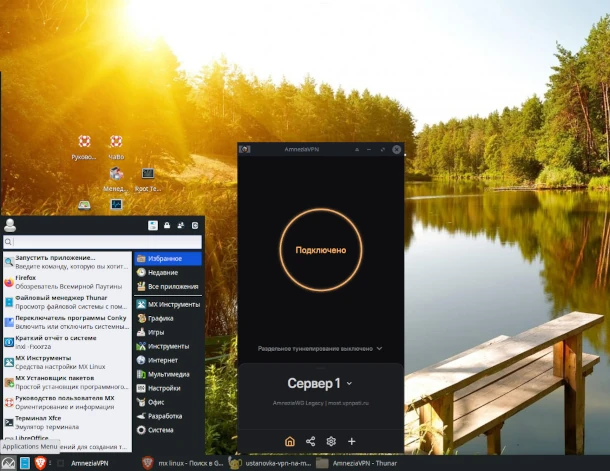Viewport: 610px width, 471px height.
Task: Open the Инструменты category
Action: point(168,347)
